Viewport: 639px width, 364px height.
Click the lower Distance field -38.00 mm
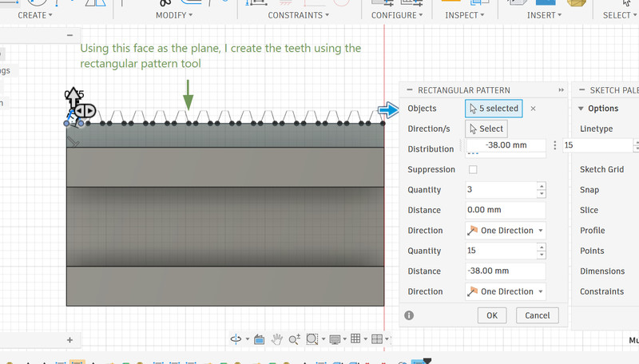(x=506, y=271)
